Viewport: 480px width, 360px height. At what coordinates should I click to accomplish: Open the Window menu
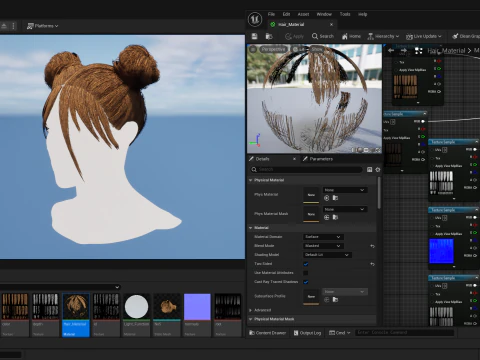pos(324,14)
